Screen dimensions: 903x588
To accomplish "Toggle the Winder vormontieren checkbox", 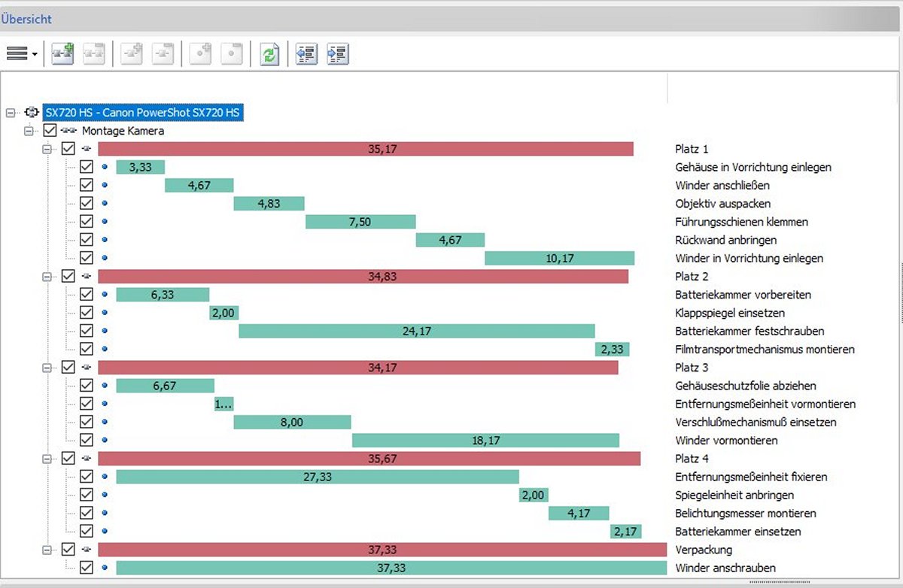I will click(87, 441).
